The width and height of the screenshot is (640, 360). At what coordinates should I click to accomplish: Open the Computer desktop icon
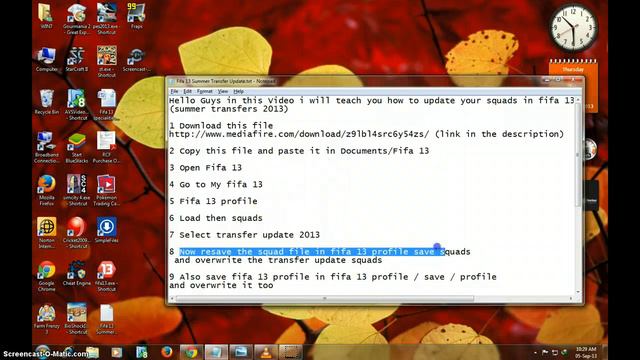tap(46, 59)
